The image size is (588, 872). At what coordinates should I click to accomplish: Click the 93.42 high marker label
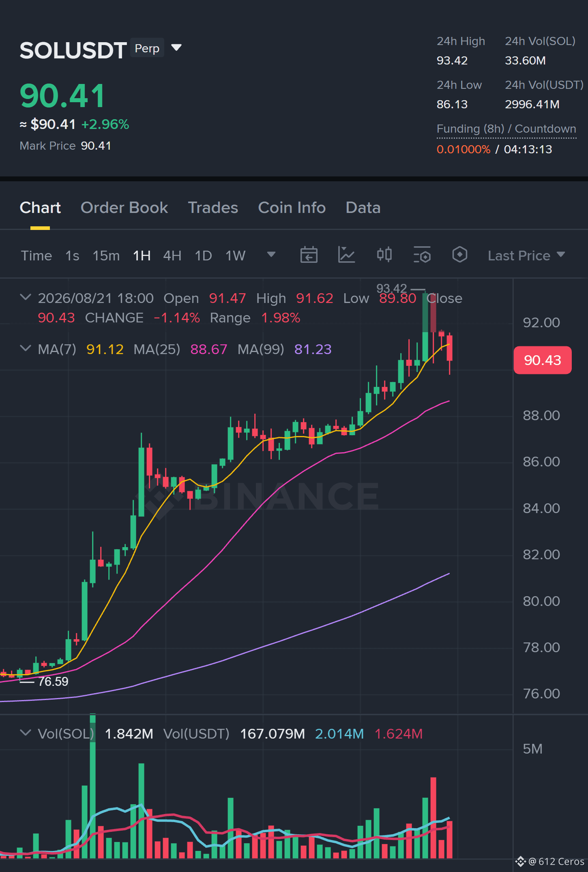[x=391, y=288]
